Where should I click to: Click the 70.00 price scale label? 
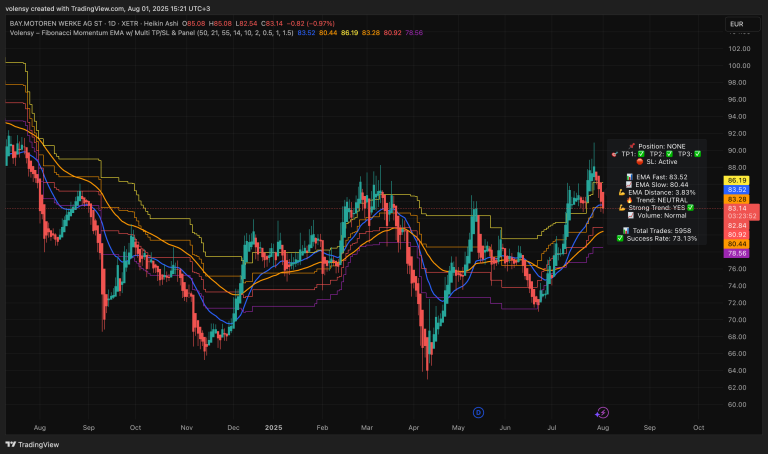pyautogui.click(x=737, y=320)
